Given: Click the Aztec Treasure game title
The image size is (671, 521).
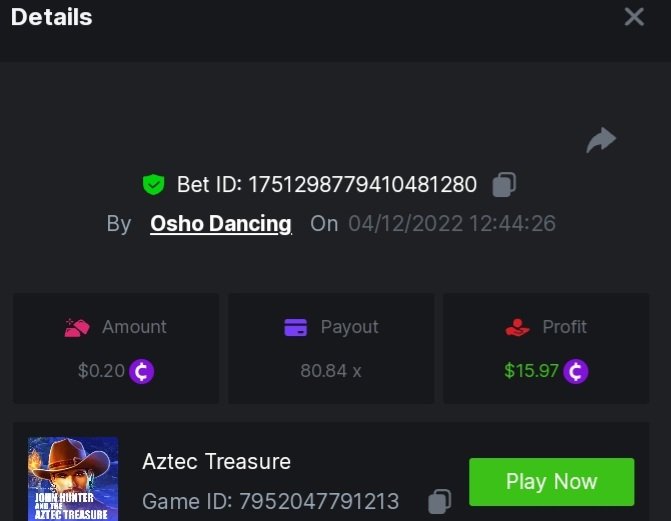Looking at the screenshot, I should tap(216, 461).
